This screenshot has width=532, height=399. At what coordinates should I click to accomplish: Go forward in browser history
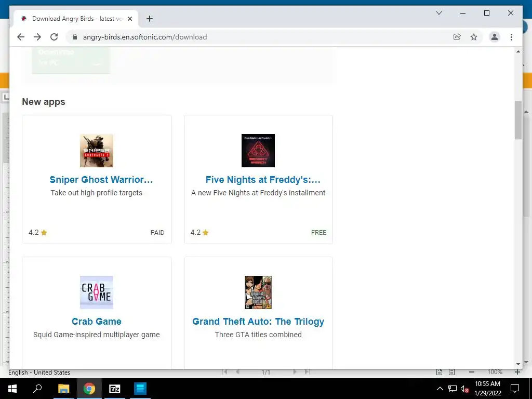coord(37,37)
